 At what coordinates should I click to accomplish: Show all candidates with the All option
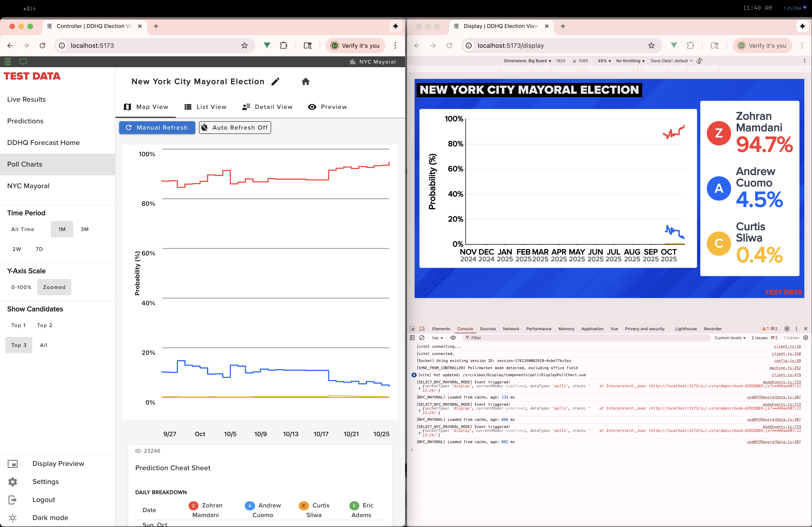43,345
